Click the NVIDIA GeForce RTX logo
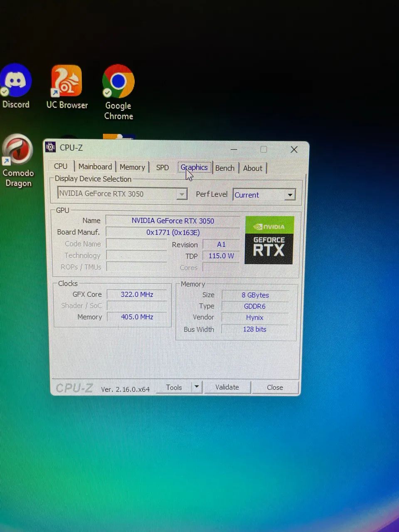The height and width of the screenshot is (532, 399). click(x=269, y=240)
